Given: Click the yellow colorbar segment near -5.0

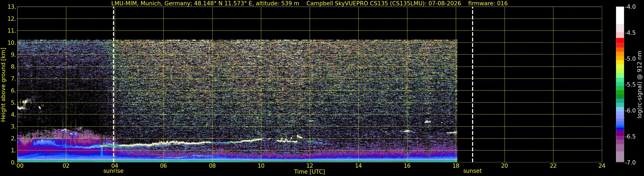Looking at the screenshot, I should pyautogui.click(x=620, y=62).
